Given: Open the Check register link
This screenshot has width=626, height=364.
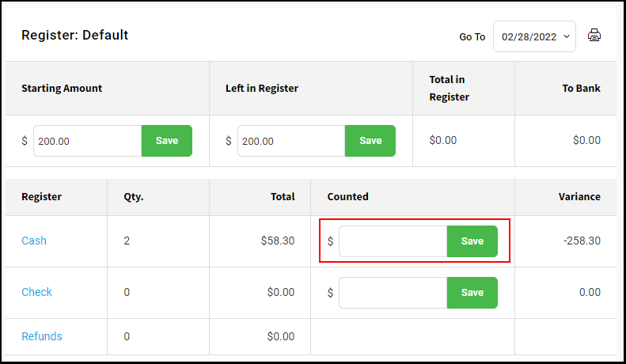Looking at the screenshot, I should click(x=36, y=292).
